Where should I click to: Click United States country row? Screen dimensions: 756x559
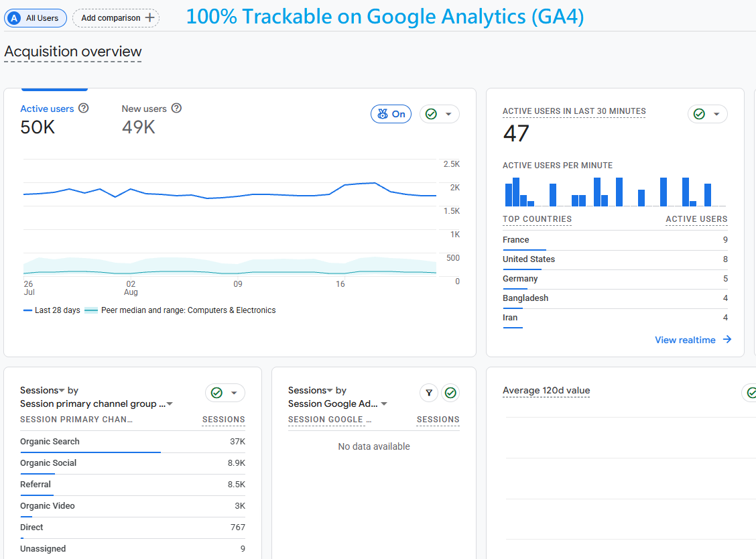615,259
